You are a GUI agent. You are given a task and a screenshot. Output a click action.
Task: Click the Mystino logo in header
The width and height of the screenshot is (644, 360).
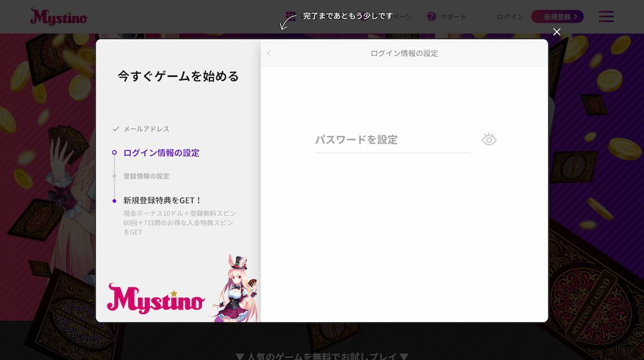[x=58, y=17]
